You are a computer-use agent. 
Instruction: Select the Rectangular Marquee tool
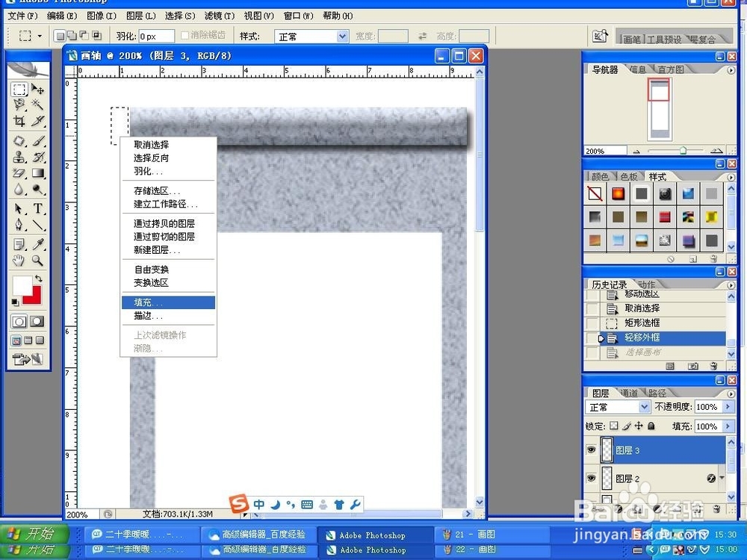[19, 89]
